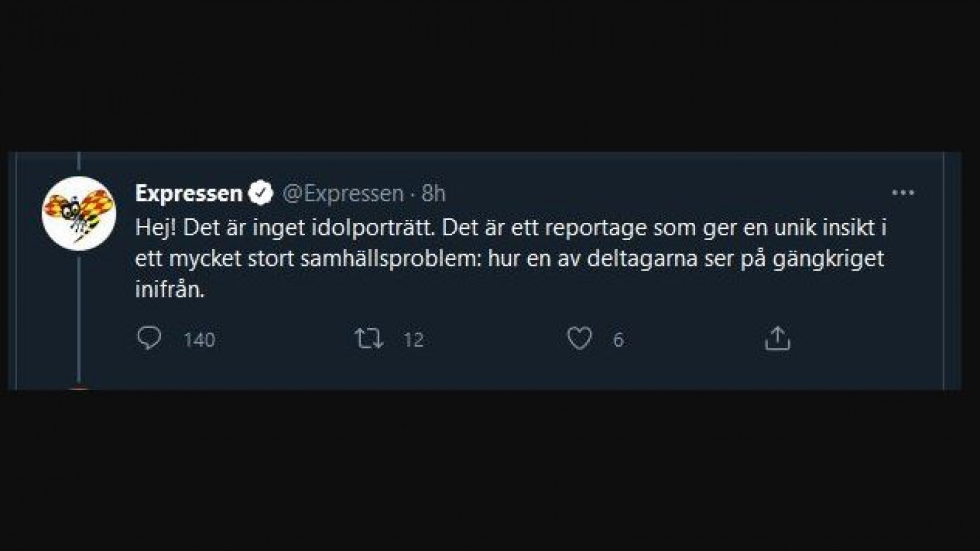Open the share upload icon

[x=777, y=339]
